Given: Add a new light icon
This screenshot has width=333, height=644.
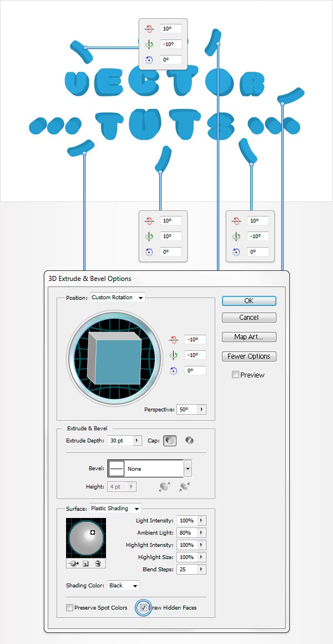Looking at the screenshot, I should [x=86, y=563].
